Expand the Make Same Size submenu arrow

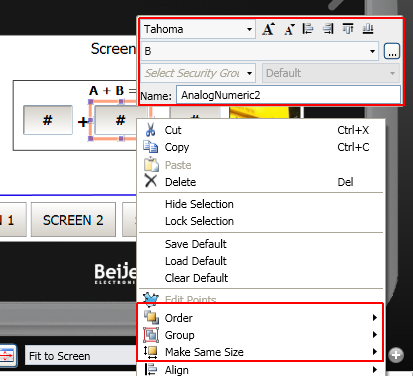pyautogui.click(x=375, y=351)
